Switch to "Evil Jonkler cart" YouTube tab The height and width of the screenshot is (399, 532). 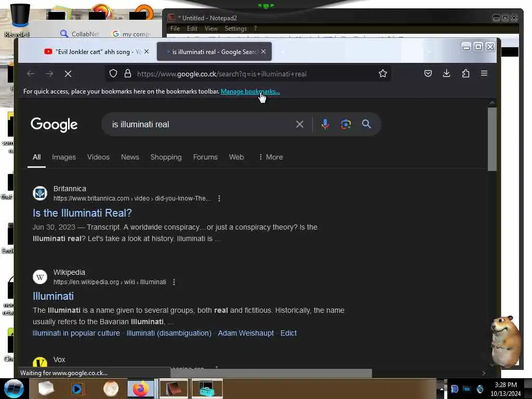(97, 51)
